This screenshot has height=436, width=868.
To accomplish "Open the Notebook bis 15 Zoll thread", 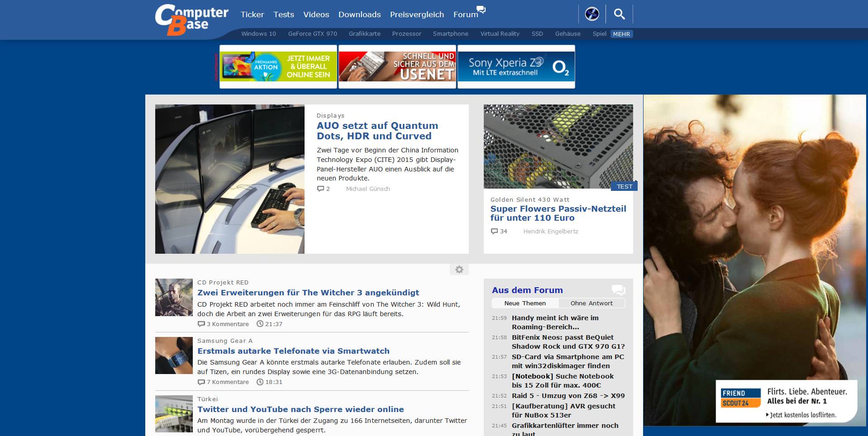I will (563, 381).
